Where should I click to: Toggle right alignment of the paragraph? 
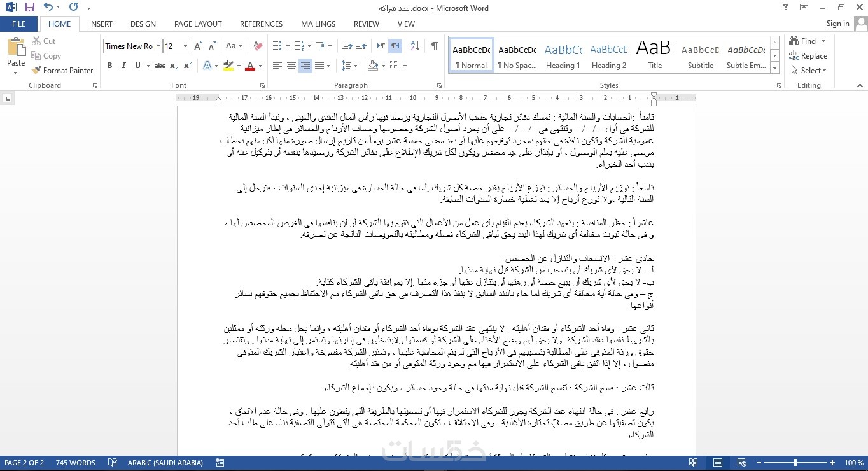pyautogui.click(x=305, y=66)
